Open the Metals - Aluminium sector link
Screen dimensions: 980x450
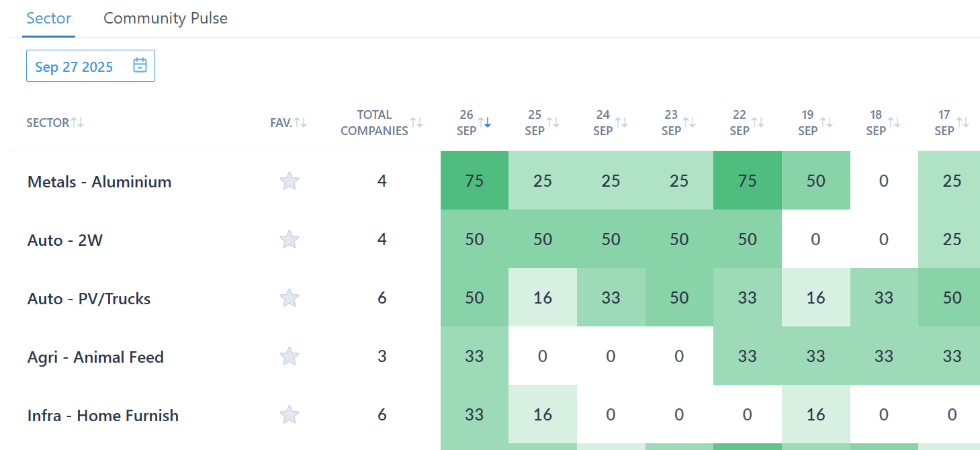point(99,182)
